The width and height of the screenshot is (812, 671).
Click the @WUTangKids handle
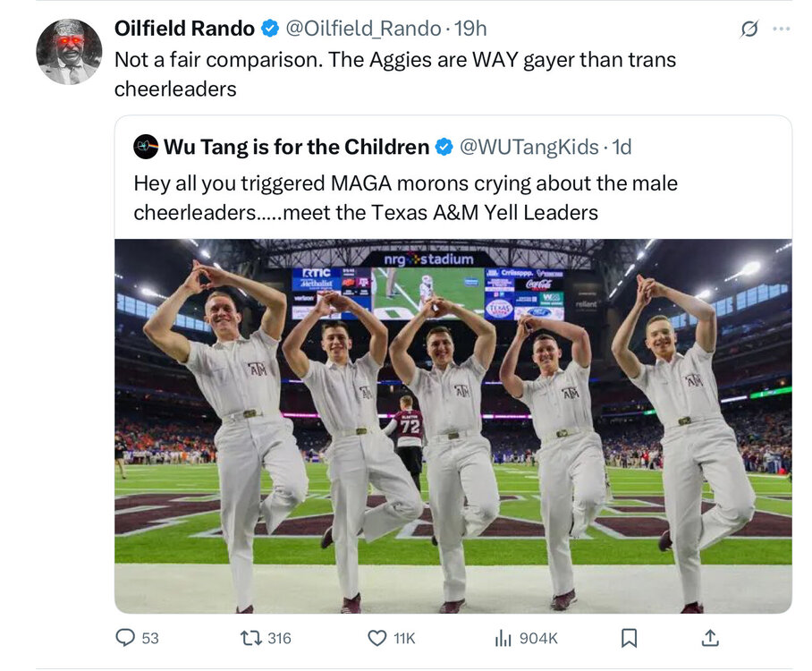click(x=529, y=147)
